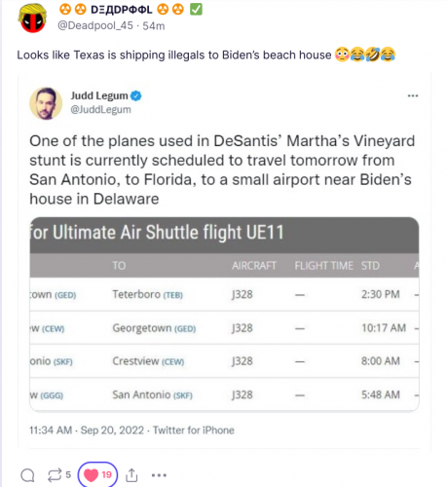Click the Crestview (CEW) destination entry
448x487 pixels.
tap(148, 361)
